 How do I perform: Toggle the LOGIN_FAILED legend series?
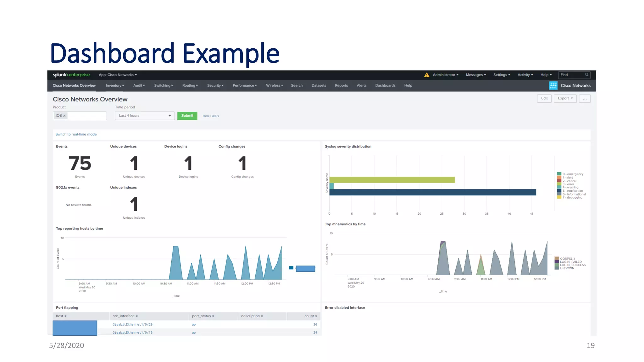point(570,262)
